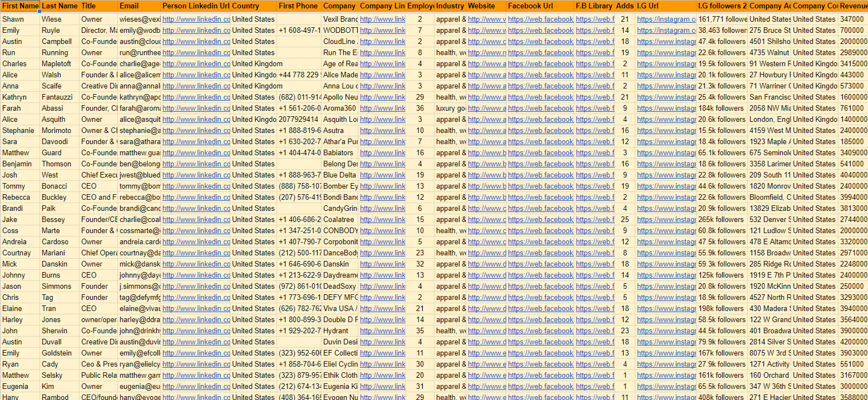Open Shawn Wiese's Person LinkedIn Url link
Image resolution: width=868 pixels, height=400 pixels.
tap(196, 19)
